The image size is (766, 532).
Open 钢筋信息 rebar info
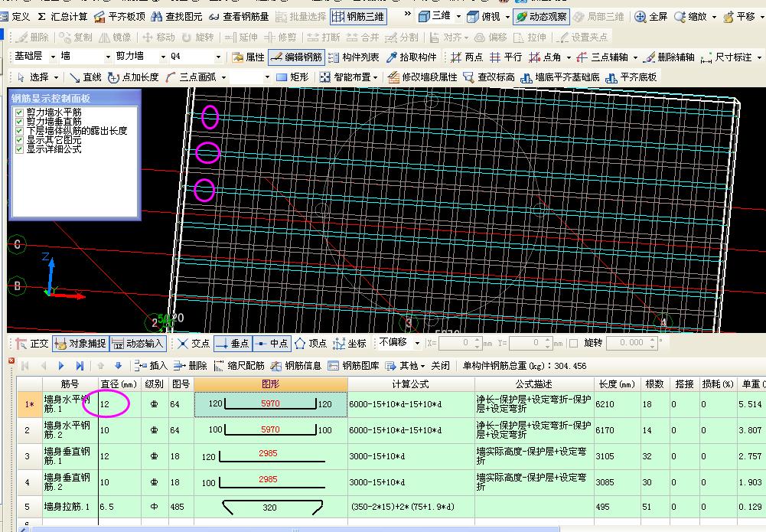(296, 366)
